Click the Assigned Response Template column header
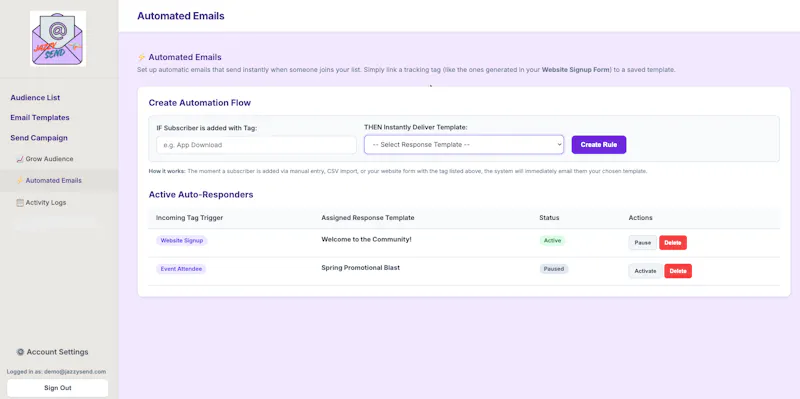The height and width of the screenshot is (399, 800). [x=368, y=218]
